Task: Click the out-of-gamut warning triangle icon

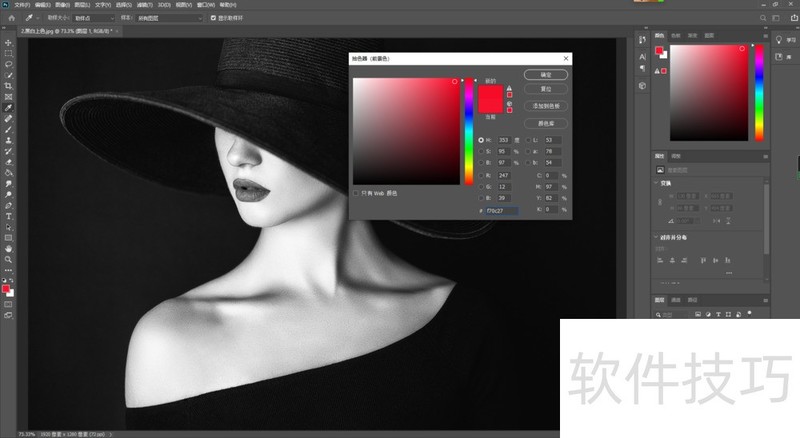Action: [x=510, y=88]
